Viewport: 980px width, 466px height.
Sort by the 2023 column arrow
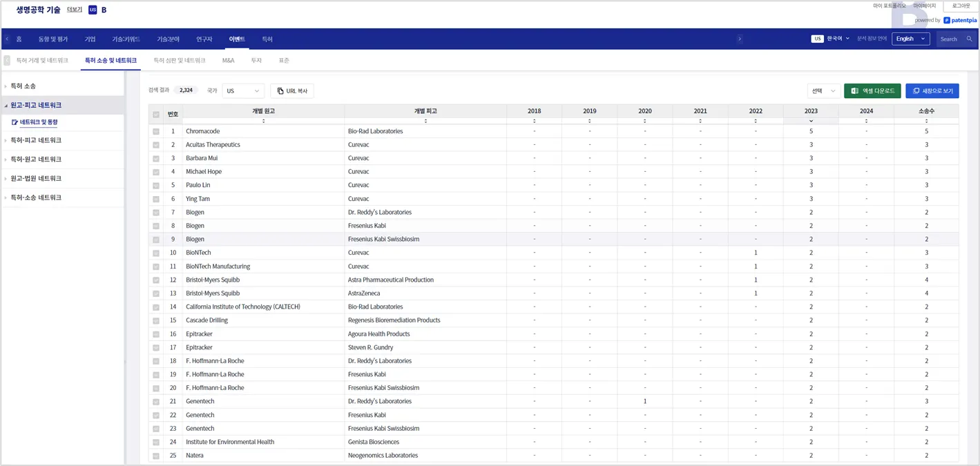[x=811, y=121]
